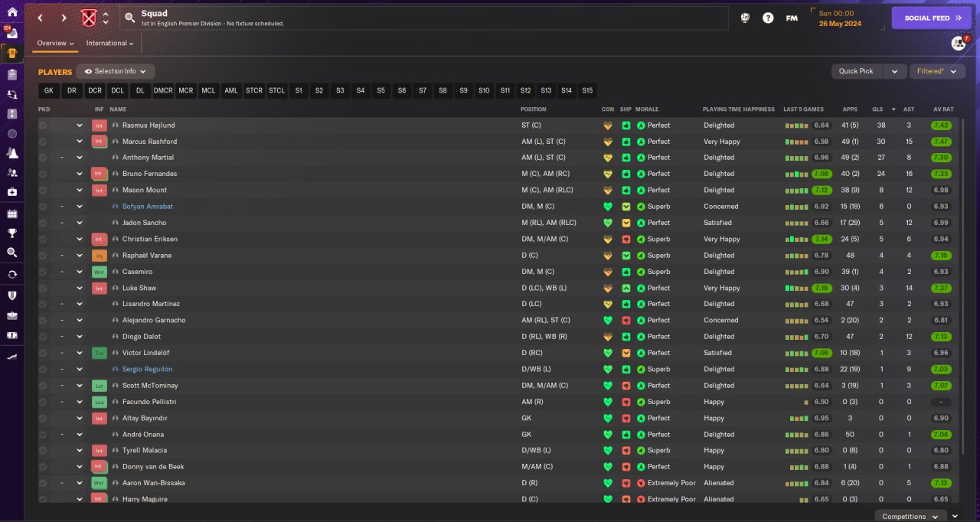Click Casemiro's green Wnt status badge
Viewport: 980px width, 522px height.
click(99, 272)
